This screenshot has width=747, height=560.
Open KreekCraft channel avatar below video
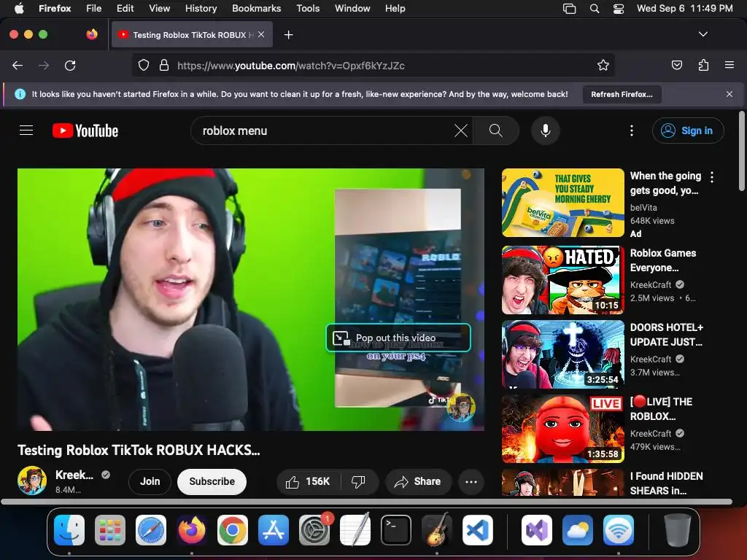pos(32,481)
